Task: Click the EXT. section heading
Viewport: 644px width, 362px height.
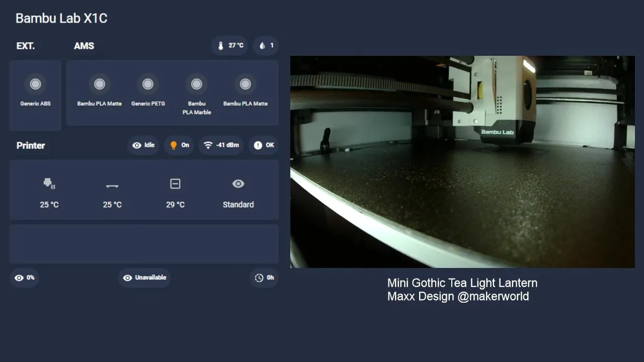Action: (26, 46)
